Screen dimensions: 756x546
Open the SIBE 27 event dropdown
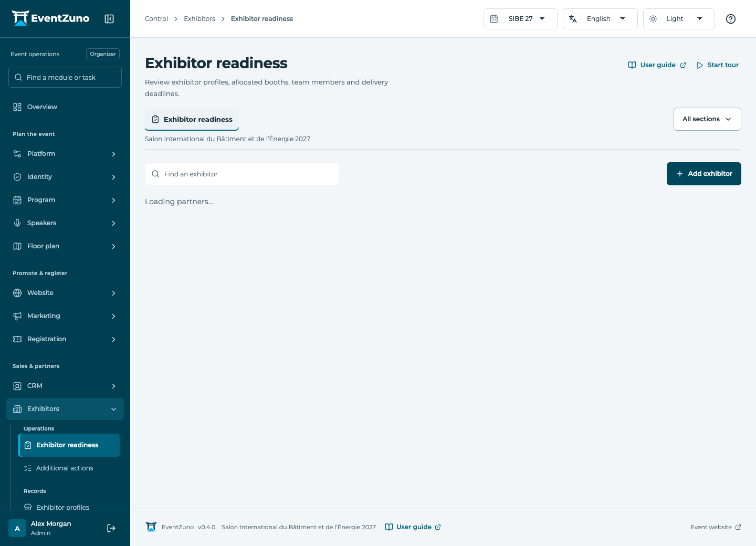pyautogui.click(x=520, y=19)
